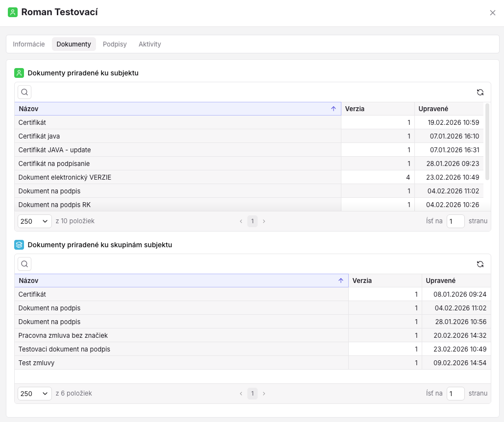Image resolution: width=504 pixels, height=422 pixels.
Task: Click the green user icon beside Roman Testovací
Action: tap(13, 13)
